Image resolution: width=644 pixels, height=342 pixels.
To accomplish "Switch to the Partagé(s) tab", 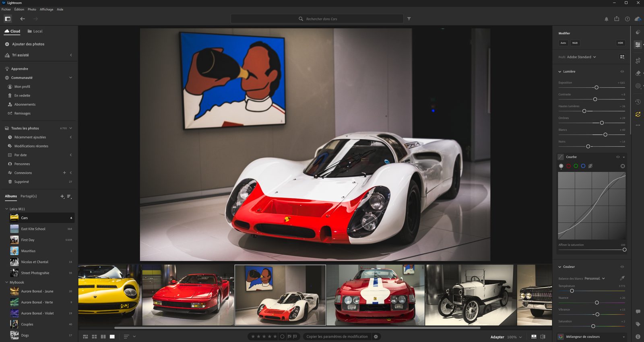I will [29, 196].
